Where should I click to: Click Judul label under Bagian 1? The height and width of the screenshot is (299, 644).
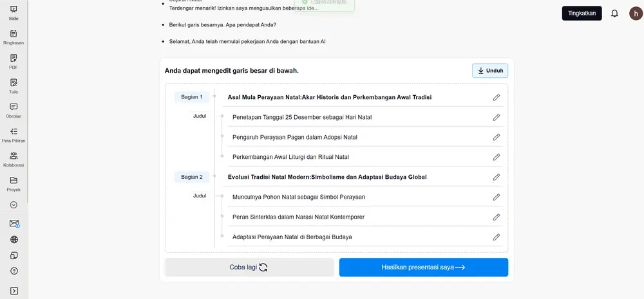[200, 116]
